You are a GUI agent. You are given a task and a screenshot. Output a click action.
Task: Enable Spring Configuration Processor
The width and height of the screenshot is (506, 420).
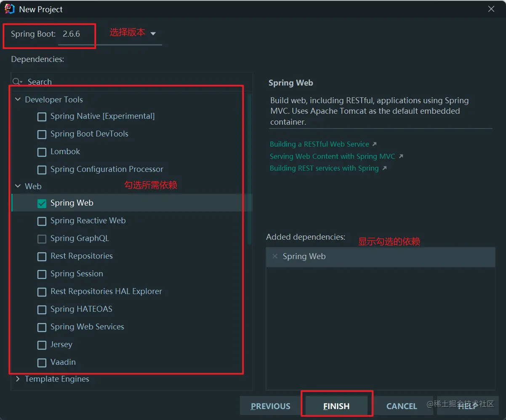coord(42,170)
